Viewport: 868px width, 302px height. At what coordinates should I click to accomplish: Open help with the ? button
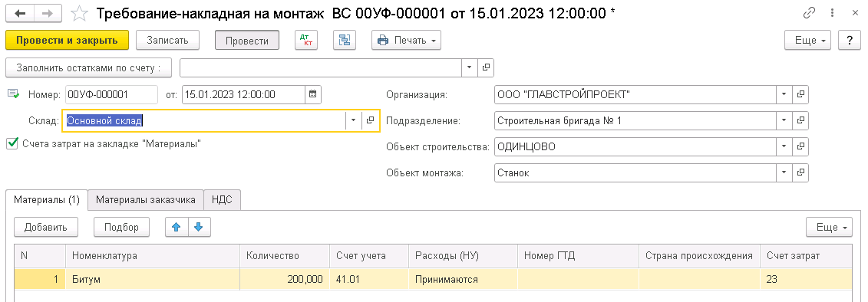[849, 41]
